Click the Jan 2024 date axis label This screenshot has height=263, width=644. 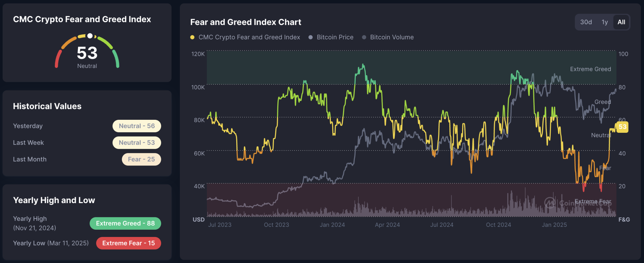tap(332, 225)
